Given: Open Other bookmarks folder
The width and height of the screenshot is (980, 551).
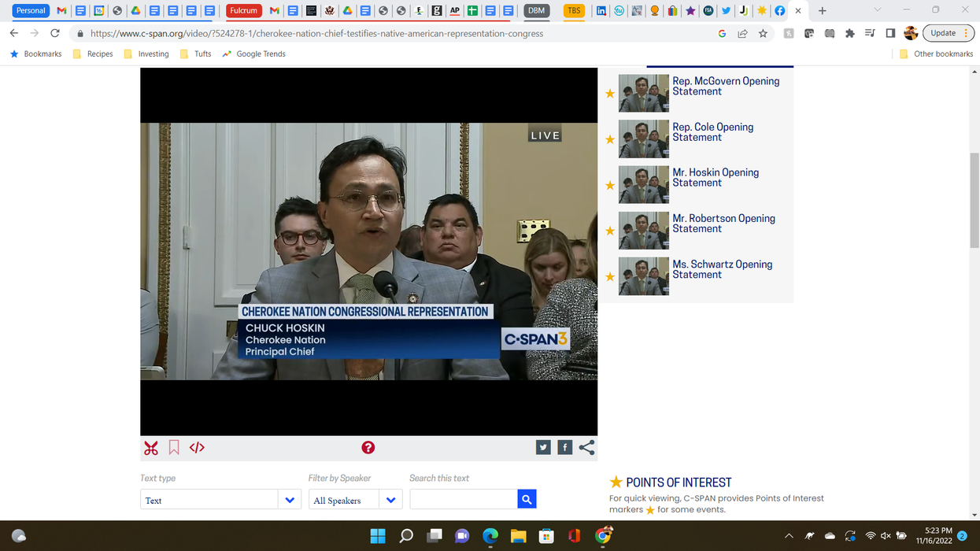Looking at the screenshot, I should 936,54.
